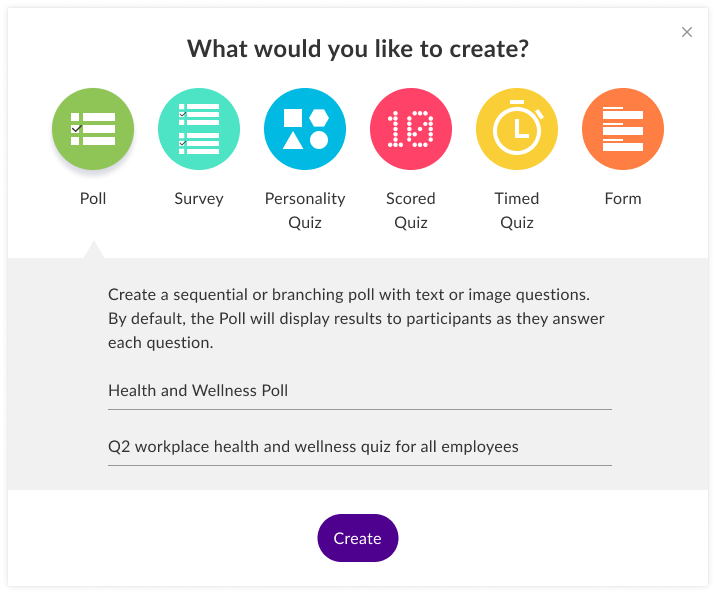The height and width of the screenshot is (594, 716).
Task: Choose the teal Survey checklist icon
Action: coord(199,130)
